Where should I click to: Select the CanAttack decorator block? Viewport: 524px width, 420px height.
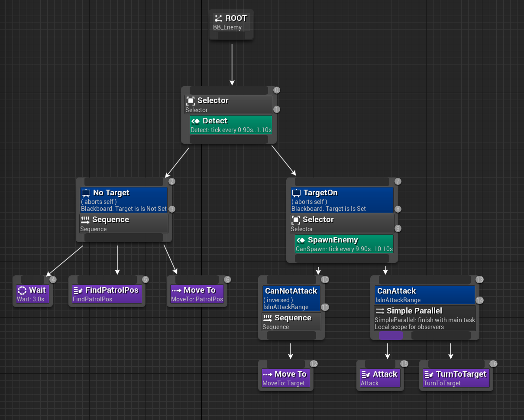(x=425, y=295)
